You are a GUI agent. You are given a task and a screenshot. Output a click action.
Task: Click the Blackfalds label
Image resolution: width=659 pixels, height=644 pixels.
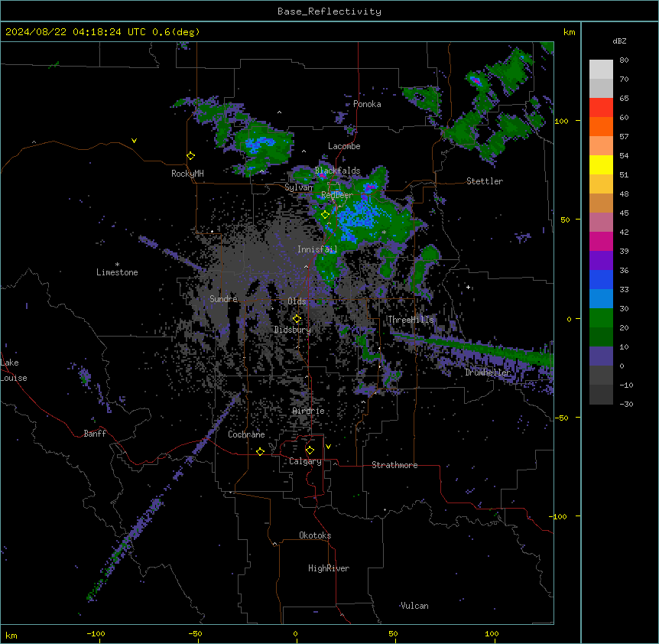coord(337,171)
